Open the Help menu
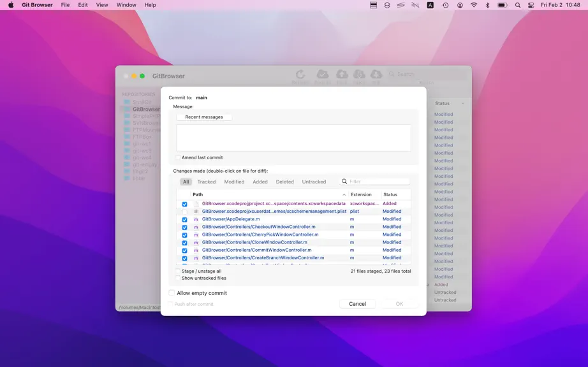The image size is (588, 367). tap(150, 5)
